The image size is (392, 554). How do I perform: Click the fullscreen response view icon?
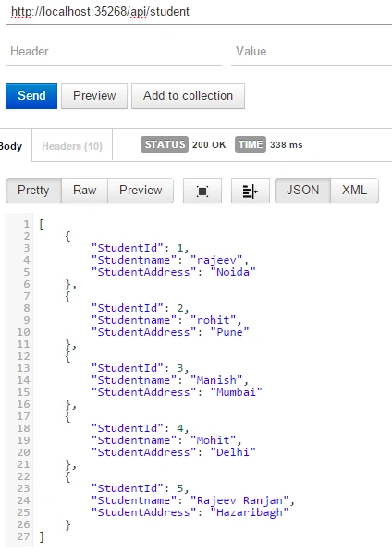pos(202,191)
